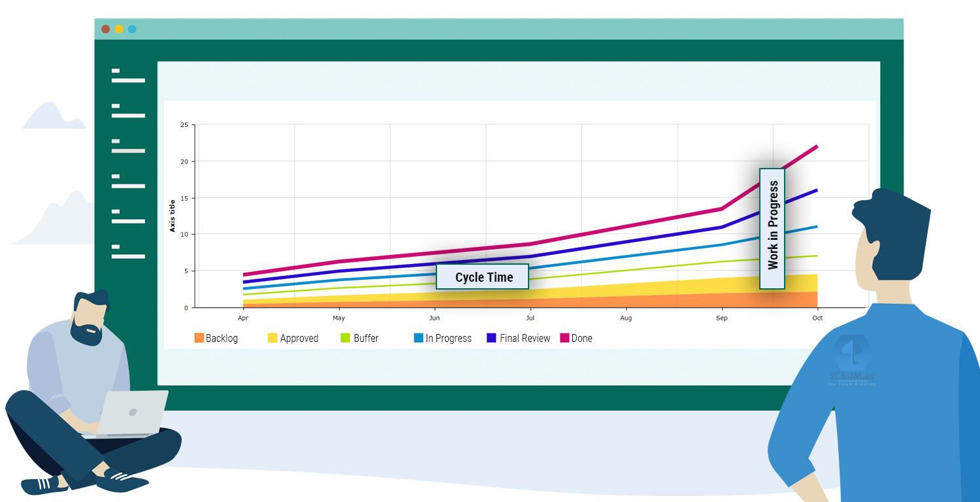Screen dimensions: 980x502
Task: Click the 10 y-axis value
Action: tap(184, 235)
